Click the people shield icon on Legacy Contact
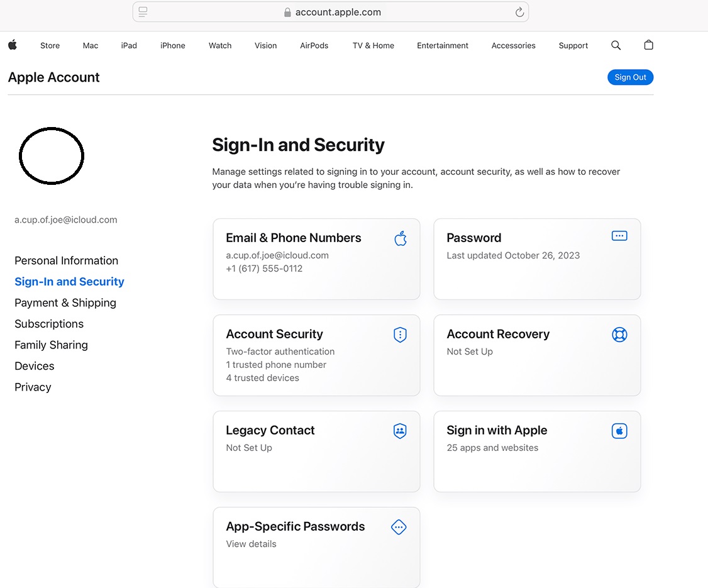The height and width of the screenshot is (588, 708). click(x=400, y=431)
